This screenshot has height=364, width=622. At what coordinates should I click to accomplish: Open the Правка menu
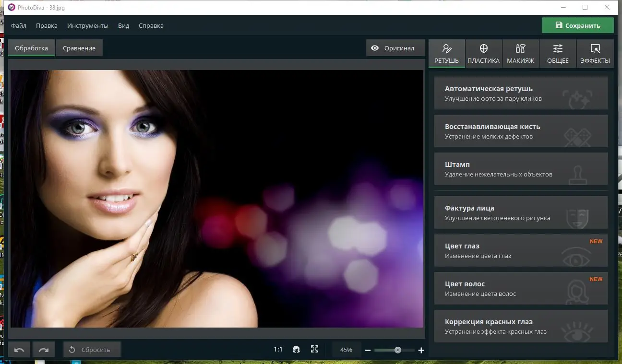coord(47,25)
